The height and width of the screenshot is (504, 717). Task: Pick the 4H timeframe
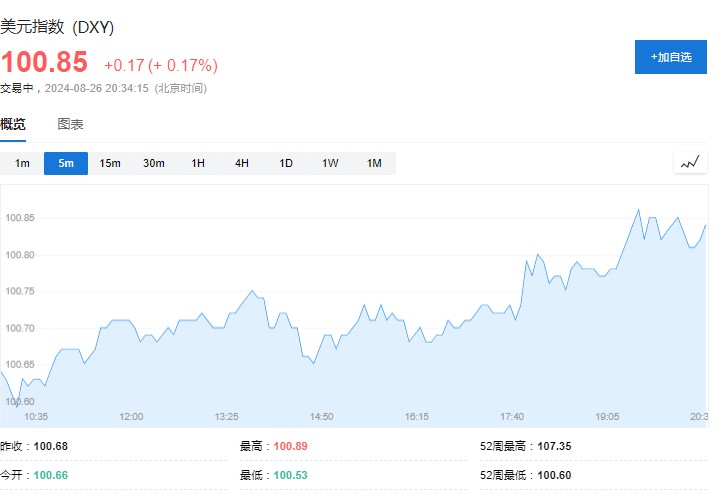pos(242,163)
